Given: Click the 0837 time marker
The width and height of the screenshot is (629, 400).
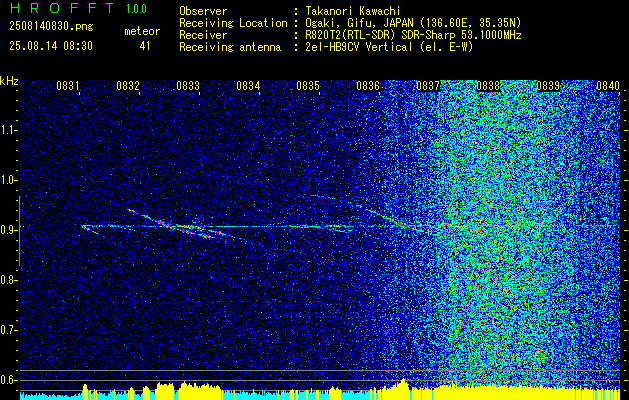Looking at the screenshot, I should (x=428, y=86).
